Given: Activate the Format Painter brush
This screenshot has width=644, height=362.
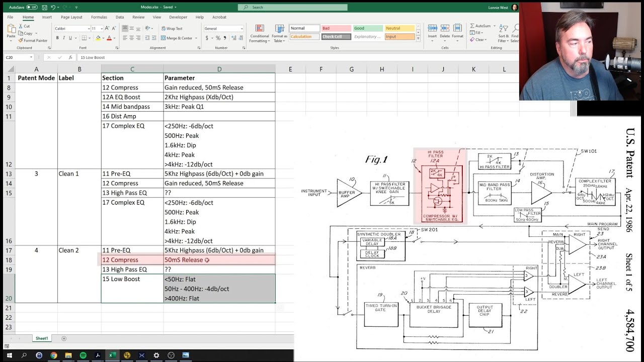Looking at the screenshot, I should click(33, 40).
